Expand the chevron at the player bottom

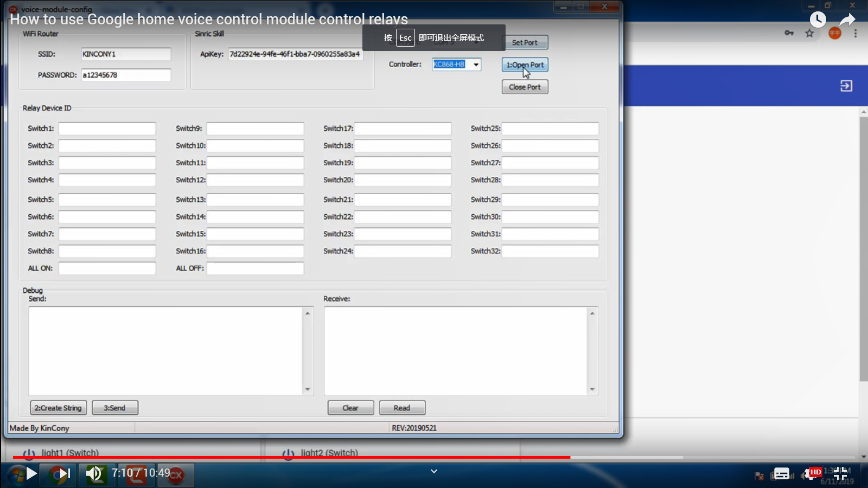[x=434, y=471]
